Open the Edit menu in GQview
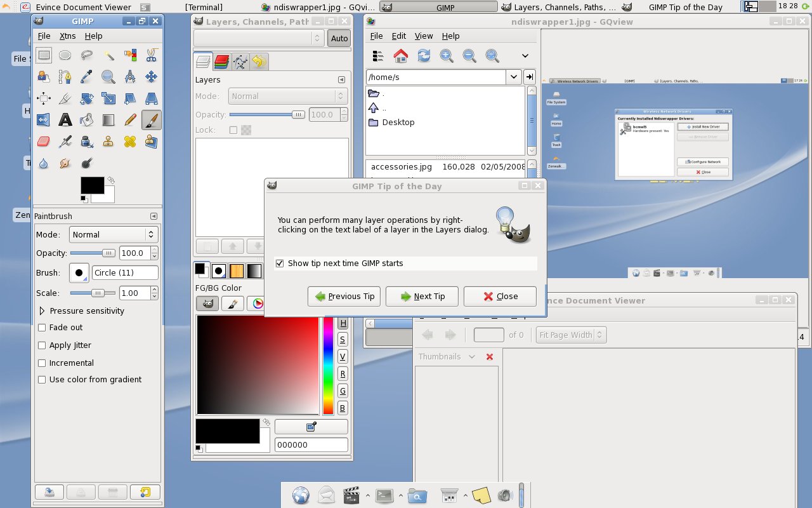The height and width of the screenshot is (508, 812). coord(398,36)
